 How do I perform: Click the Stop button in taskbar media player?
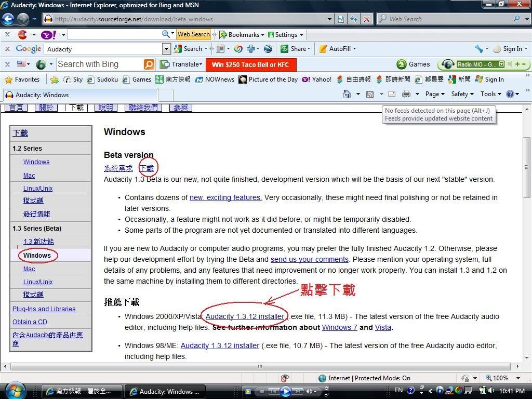coord(262,391)
